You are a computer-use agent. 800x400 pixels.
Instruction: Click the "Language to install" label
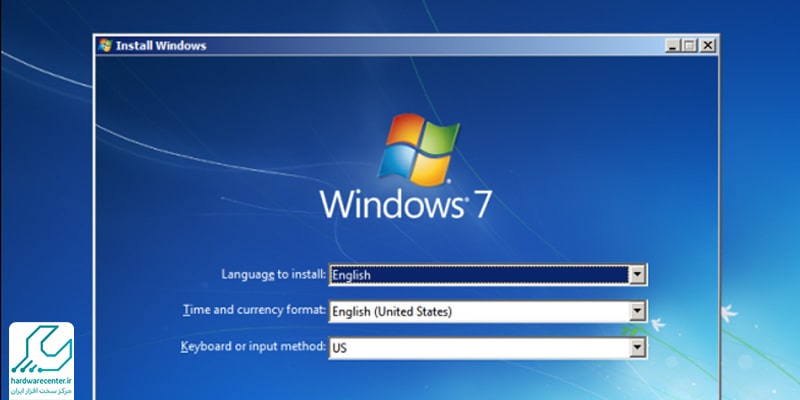click(273, 274)
